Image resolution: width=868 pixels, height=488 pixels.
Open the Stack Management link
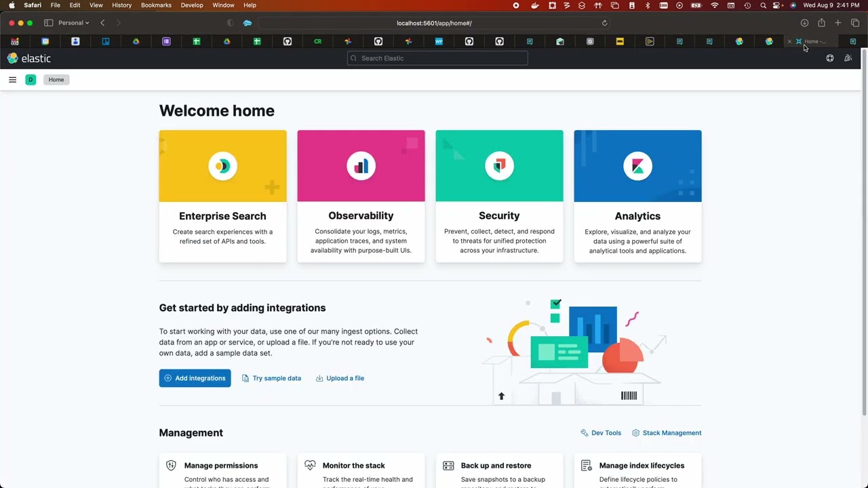tap(667, 433)
